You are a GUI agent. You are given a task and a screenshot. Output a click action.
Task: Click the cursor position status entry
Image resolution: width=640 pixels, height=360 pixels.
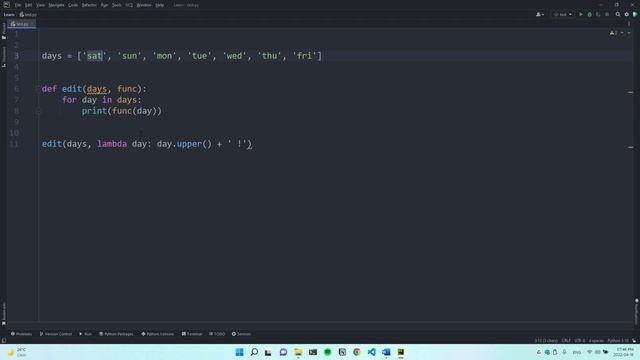point(546,340)
